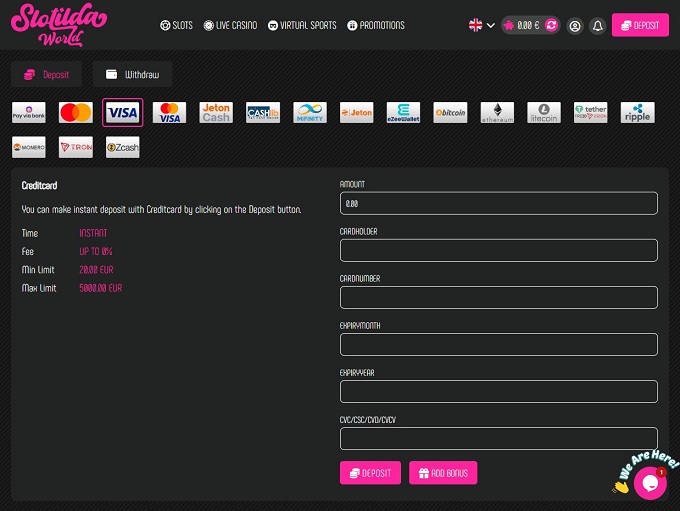The width and height of the screenshot is (680, 511).
Task: Open the Live Casino menu
Action: (230, 25)
